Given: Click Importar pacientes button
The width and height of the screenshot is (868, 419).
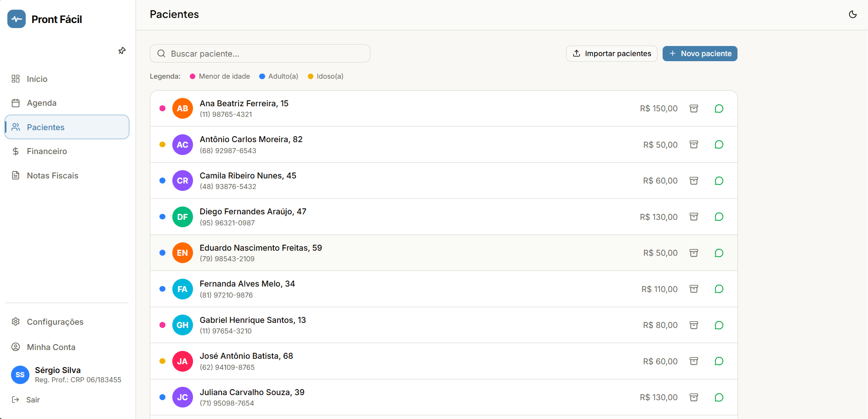Looking at the screenshot, I should click(612, 53).
